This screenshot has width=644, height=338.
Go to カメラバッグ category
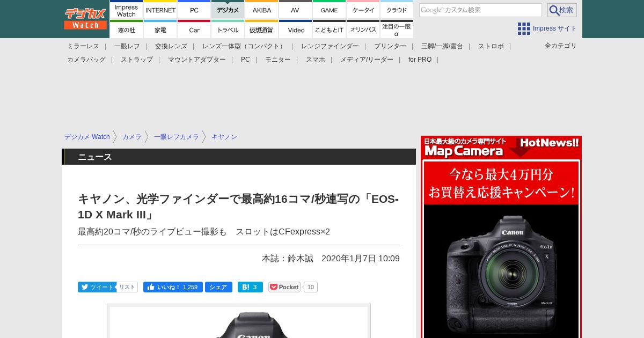[x=86, y=60]
